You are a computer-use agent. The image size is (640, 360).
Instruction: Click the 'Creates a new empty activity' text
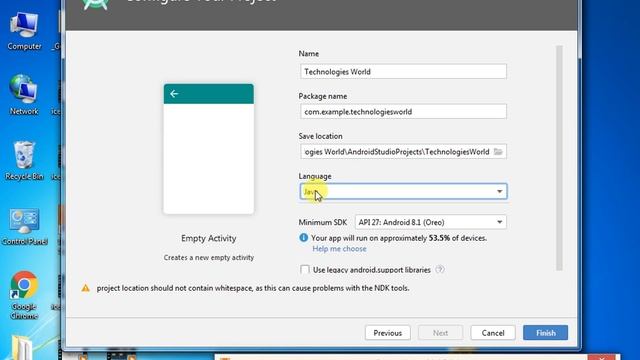209,258
